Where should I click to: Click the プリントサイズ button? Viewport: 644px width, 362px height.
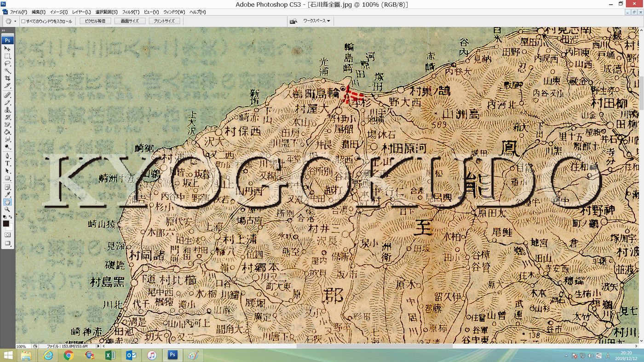click(164, 21)
